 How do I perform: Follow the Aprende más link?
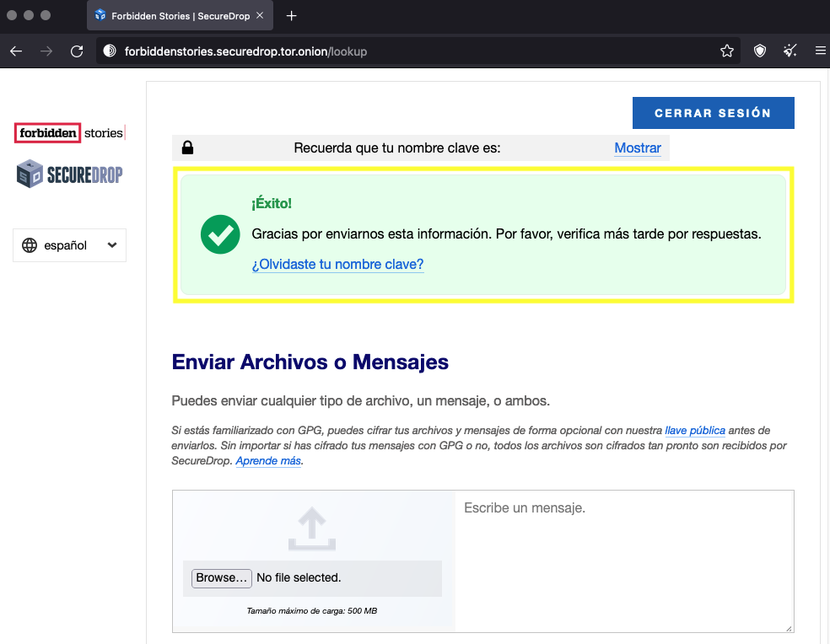click(x=268, y=461)
